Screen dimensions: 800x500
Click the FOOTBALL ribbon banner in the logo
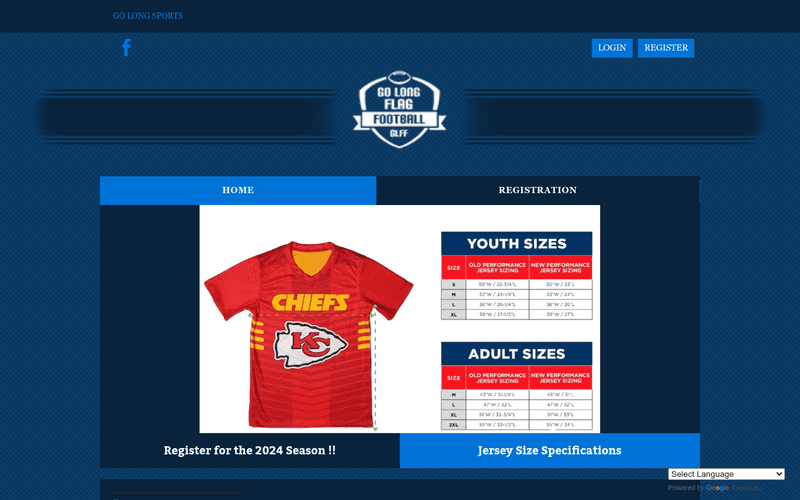[x=399, y=120]
